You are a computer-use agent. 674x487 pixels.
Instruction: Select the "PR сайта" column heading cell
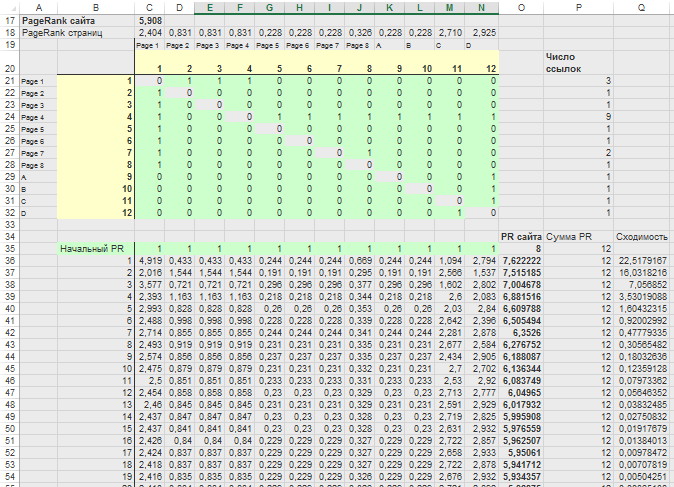(521, 235)
